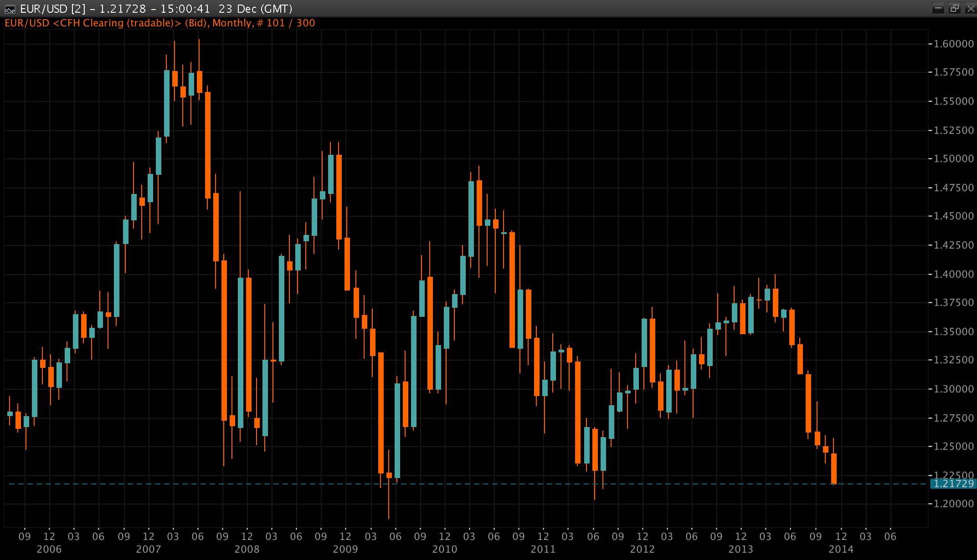Viewport: 977px width, 560px height.
Task: Select the 1.30000 price axis label
Action: pos(953,389)
